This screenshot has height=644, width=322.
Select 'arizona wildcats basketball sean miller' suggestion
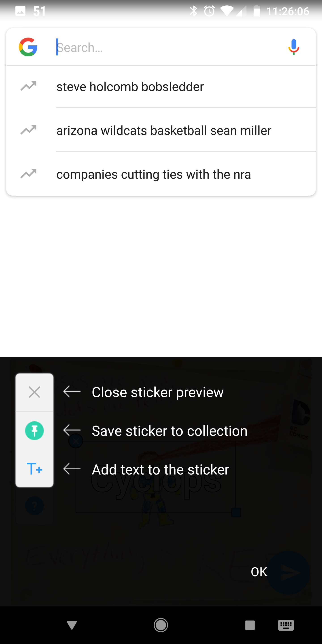pos(164,131)
